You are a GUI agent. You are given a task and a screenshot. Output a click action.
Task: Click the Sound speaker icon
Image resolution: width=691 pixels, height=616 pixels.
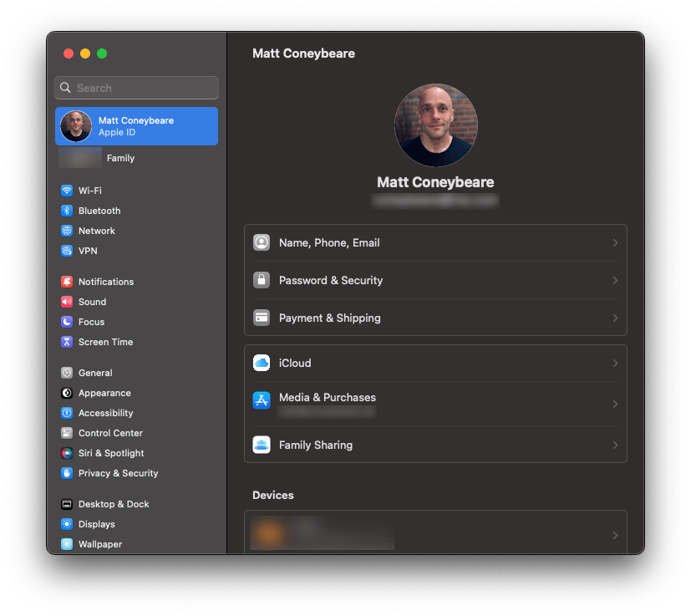pos(67,302)
